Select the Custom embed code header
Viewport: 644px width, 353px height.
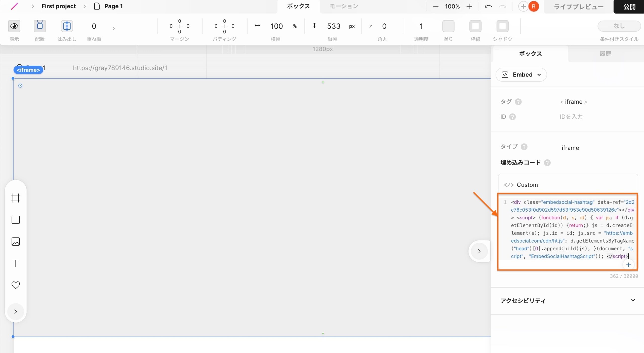coord(568,185)
